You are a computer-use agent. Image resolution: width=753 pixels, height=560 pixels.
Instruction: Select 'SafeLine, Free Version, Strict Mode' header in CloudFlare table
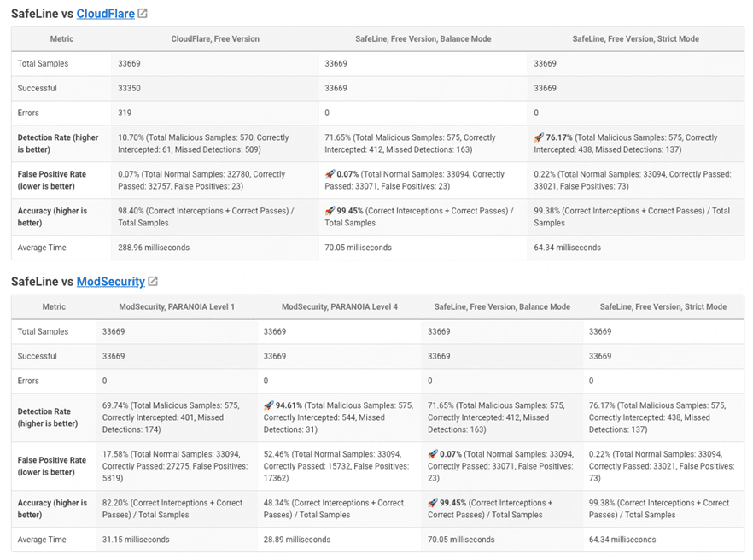[x=635, y=39]
